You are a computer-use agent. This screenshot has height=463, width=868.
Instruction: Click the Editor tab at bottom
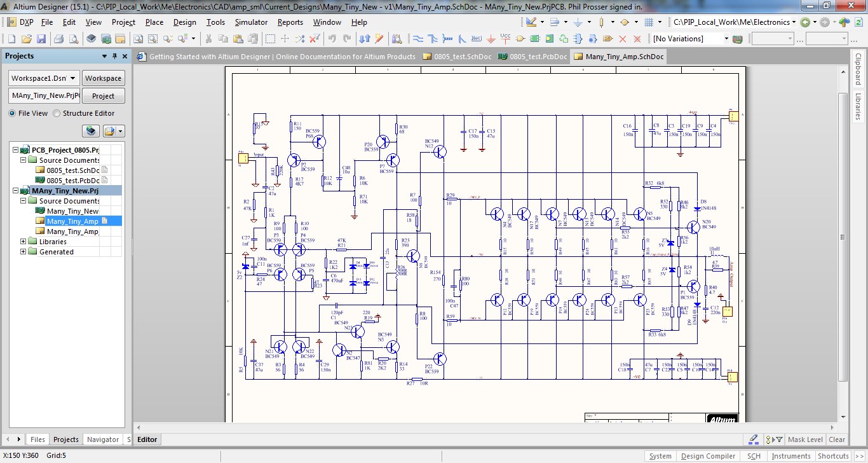(147, 439)
